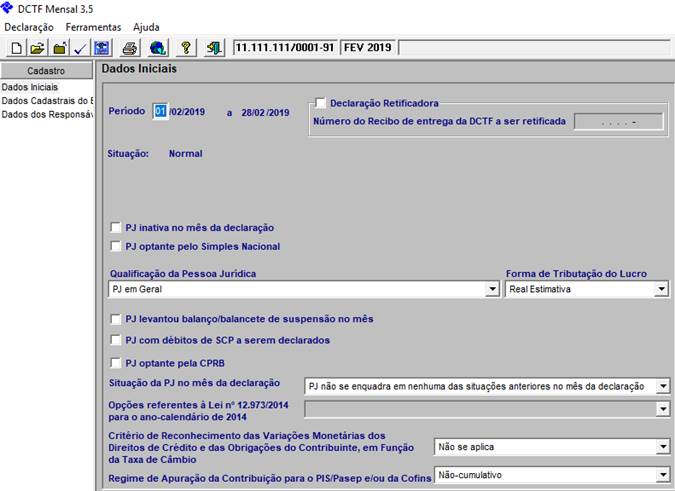Click the globe transmit icon
This screenshot has height=491, width=675.
click(158, 47)
